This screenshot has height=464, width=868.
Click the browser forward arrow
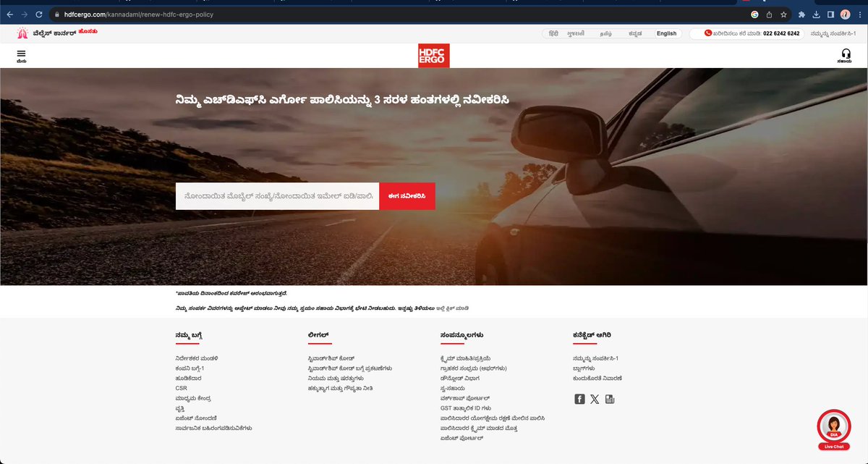pyautogui.click(x=26, y=14)
